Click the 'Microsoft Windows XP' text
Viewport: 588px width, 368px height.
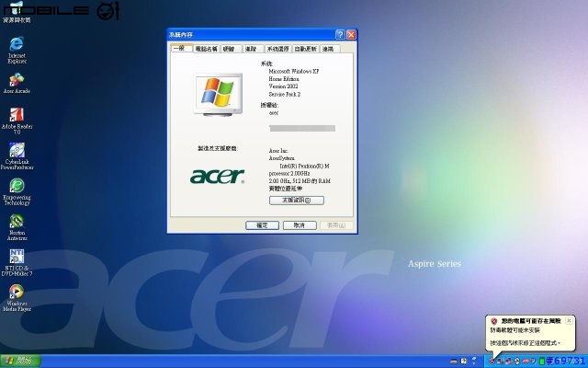[294, 71]
